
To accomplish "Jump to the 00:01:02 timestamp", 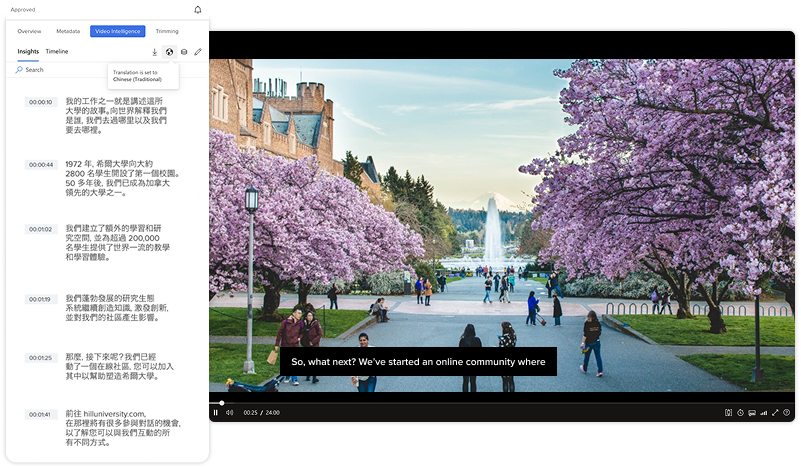I will (41, 229).
